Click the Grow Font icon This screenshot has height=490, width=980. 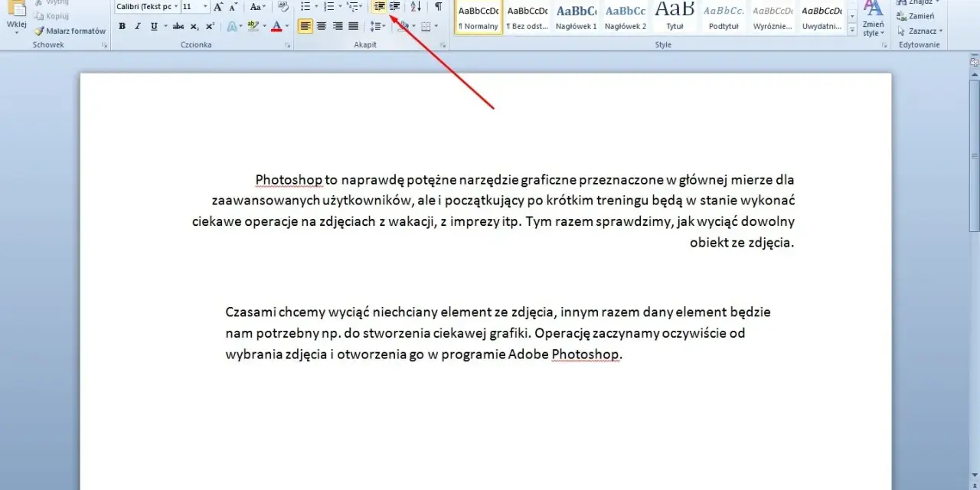coord(218,6)
